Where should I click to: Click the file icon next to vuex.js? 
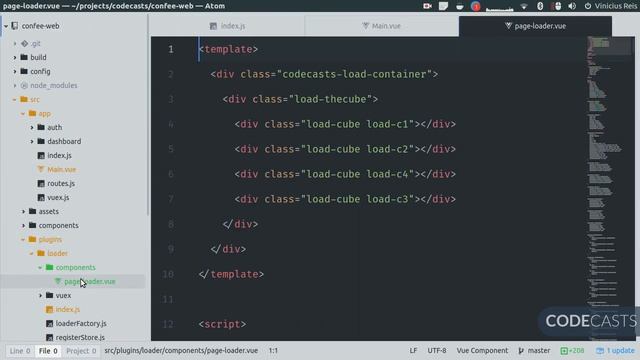(41, 197)
